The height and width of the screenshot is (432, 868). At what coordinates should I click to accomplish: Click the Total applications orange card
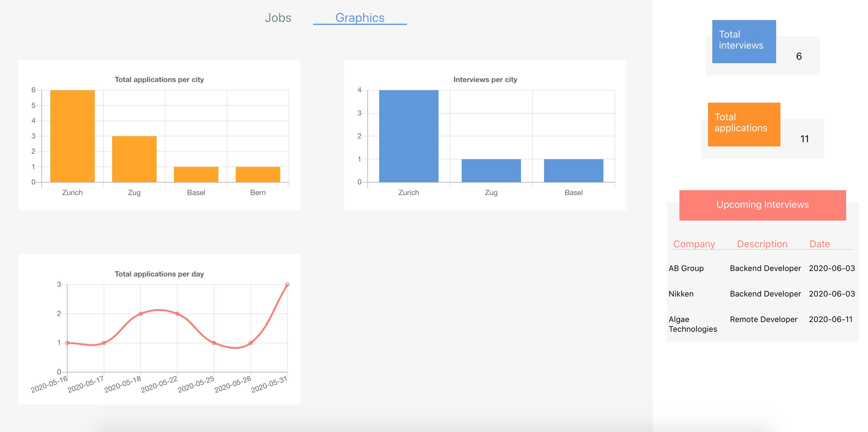[x=744, y=124]
